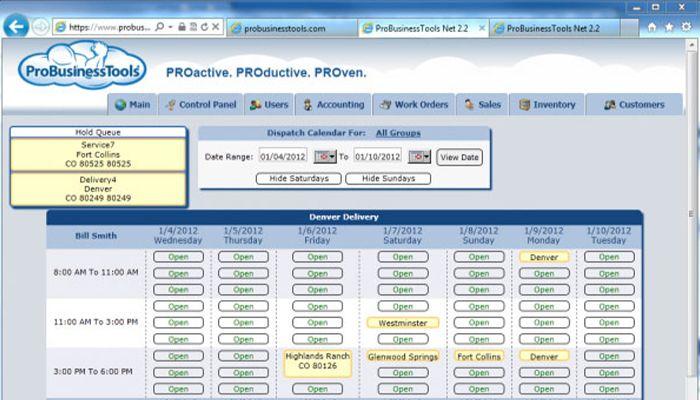Click the Denver Delivery calendar header

(344, 217)
